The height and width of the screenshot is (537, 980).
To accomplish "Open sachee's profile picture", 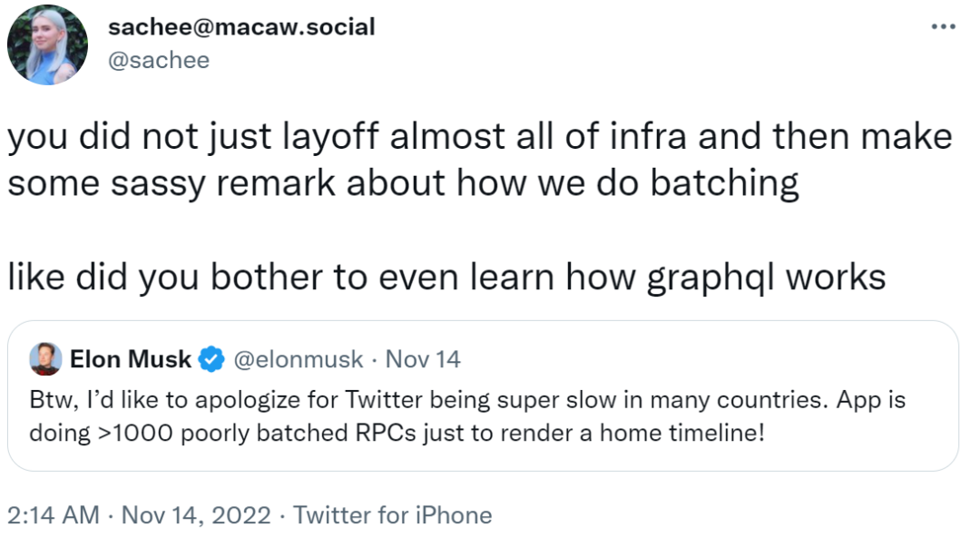I will (x=47, y=44).
